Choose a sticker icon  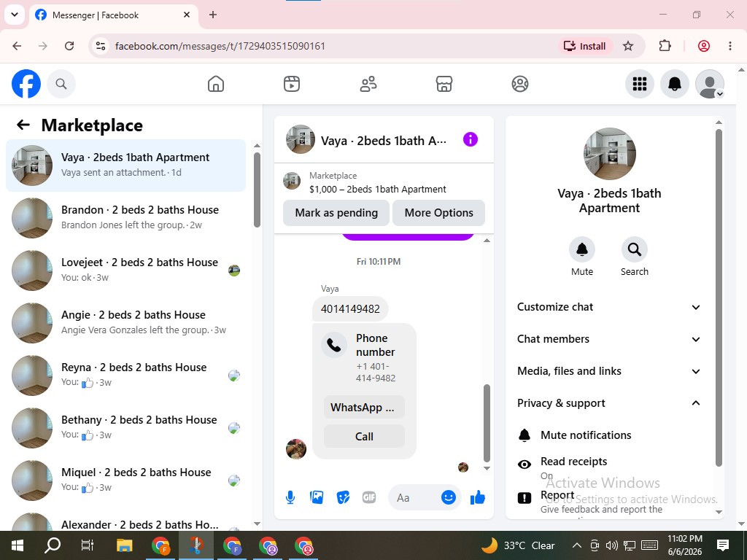pyautogui.click(x=343, y=497)
